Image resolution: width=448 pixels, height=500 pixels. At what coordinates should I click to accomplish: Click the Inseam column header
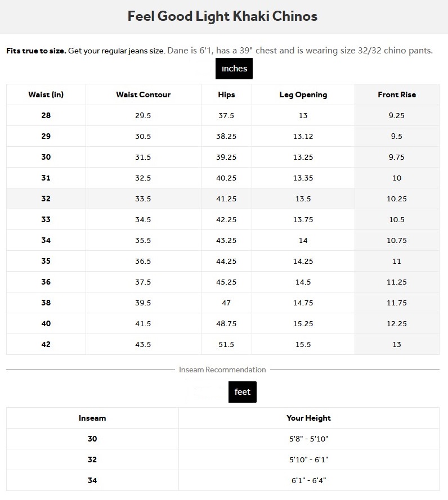click(x=92, y=418)
